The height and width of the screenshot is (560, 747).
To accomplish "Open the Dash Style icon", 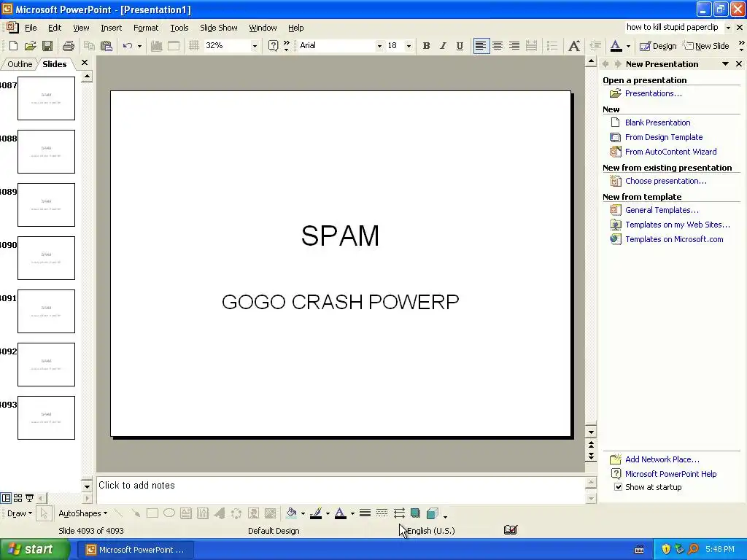I will pos(382,513).
